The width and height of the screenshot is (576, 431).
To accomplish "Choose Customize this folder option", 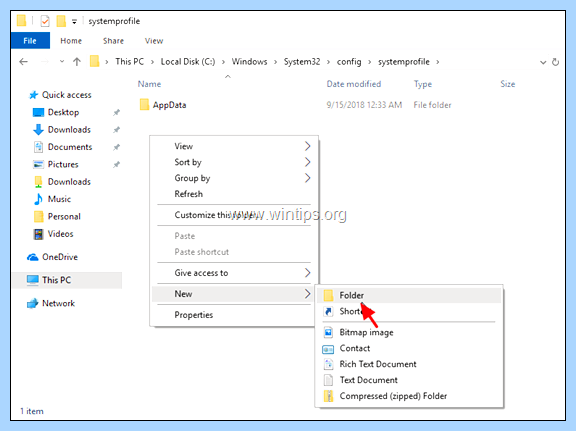I will pyautogui.click(x=234, y=215).
